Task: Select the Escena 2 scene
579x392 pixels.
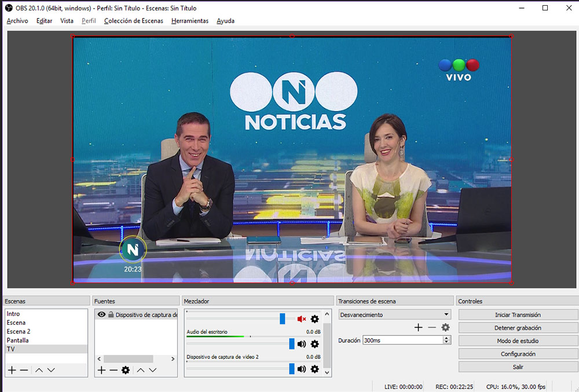Action: [x=46, y=331]
